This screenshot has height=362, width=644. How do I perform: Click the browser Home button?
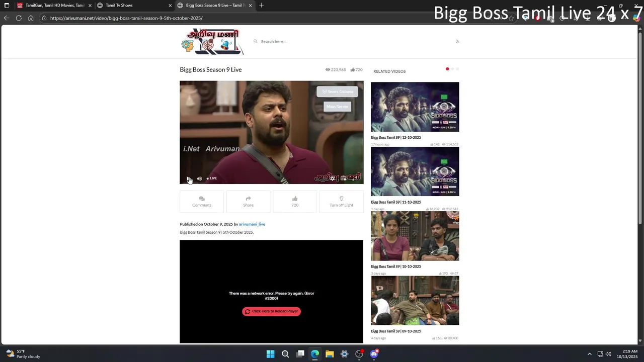coord(31,18)
